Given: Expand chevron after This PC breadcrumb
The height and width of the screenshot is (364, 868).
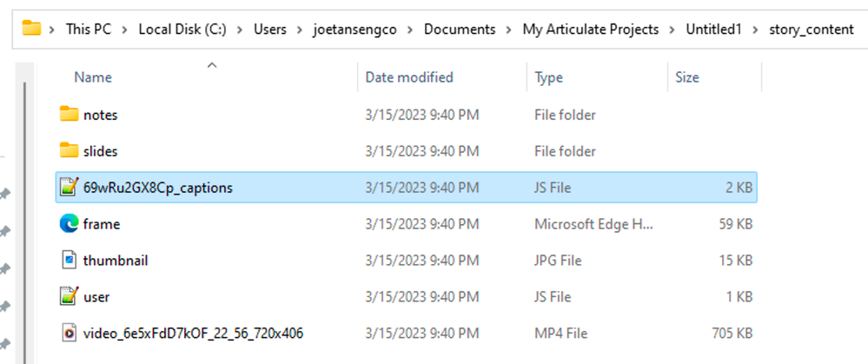Looking at the screenshot, I should tap(128, 30).
